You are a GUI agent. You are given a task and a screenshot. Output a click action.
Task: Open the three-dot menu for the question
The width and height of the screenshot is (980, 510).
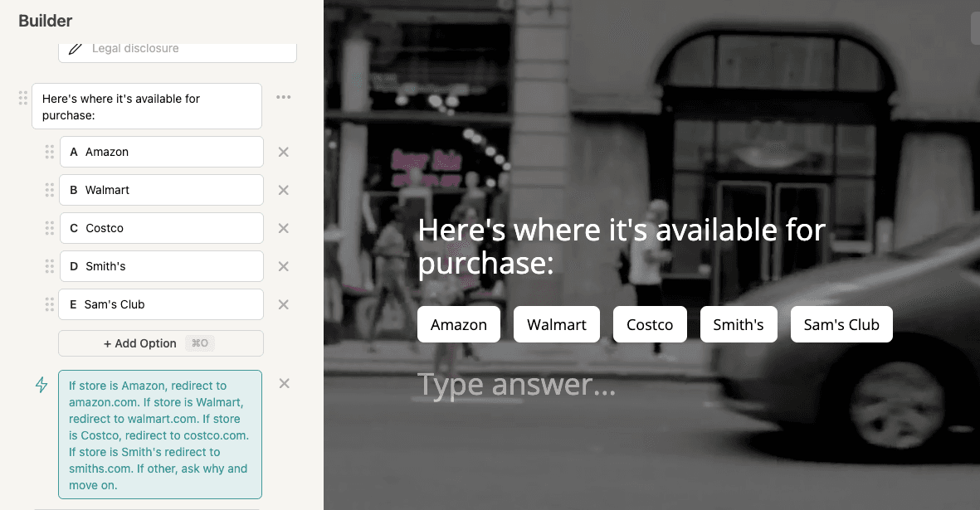pos(284,97)
